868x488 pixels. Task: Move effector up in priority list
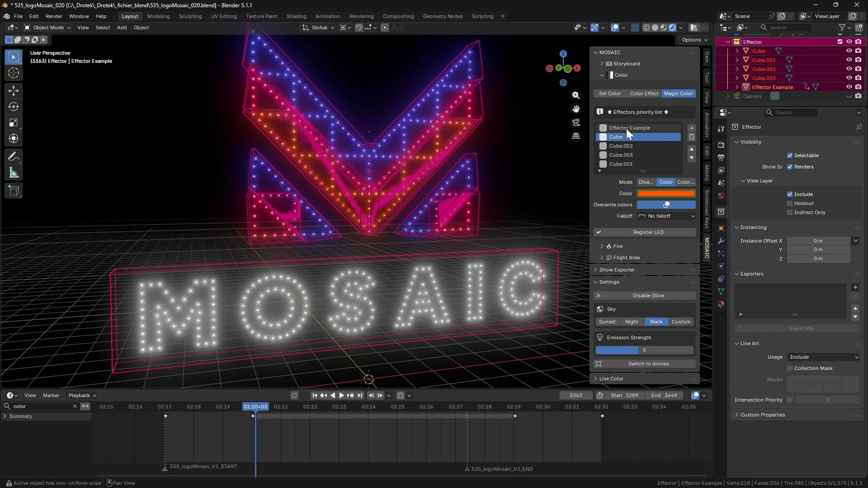pyautogui.click(x=692, y=149)
